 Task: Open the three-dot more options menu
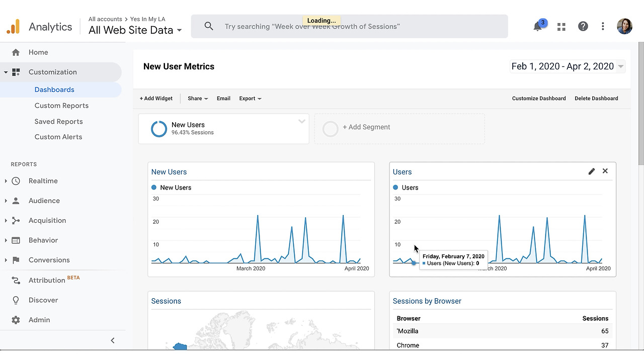[x=603, y=27]
